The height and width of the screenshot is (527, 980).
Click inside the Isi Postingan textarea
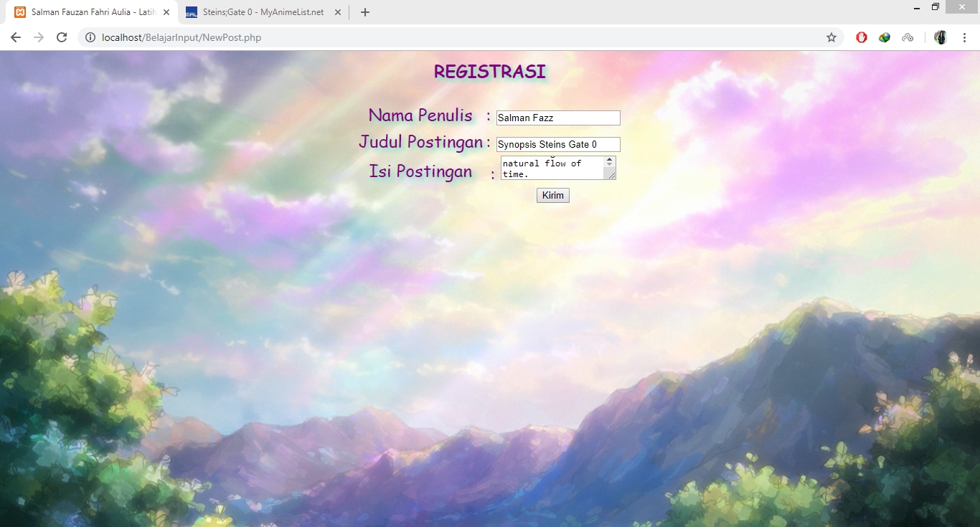(552, 168)
